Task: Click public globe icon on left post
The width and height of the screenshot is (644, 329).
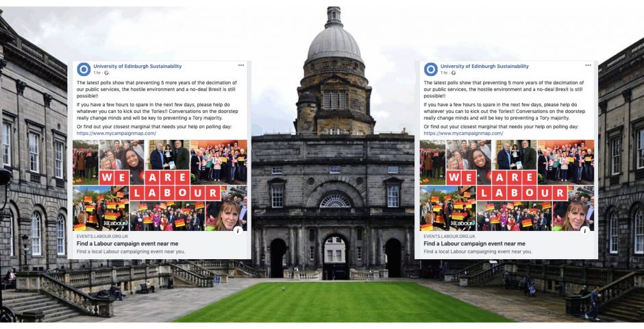Action: point(107,73)
